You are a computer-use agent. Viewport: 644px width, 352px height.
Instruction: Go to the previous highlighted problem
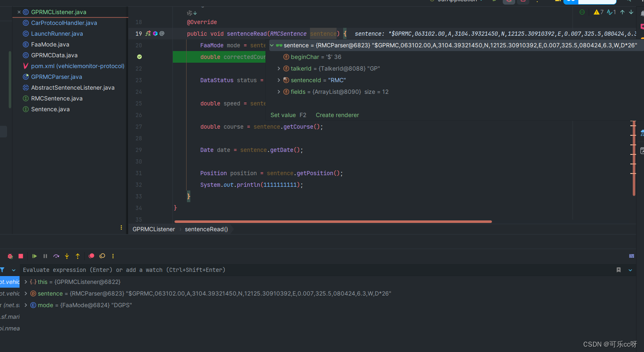point(622,12)
